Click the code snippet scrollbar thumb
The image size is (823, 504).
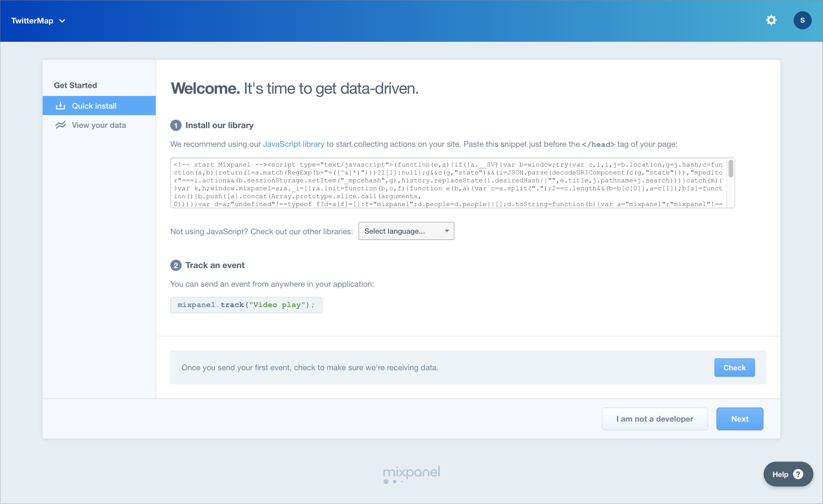[x=731, y=168]
